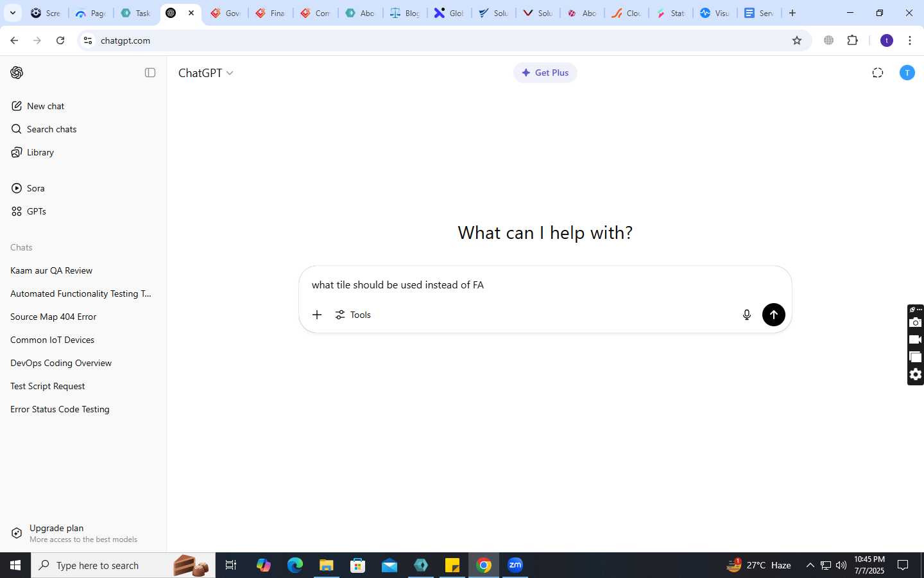Viewport: 924px width, 578px height.
Task: Close the active ChatGPT tab
Action: pos(191,13)
